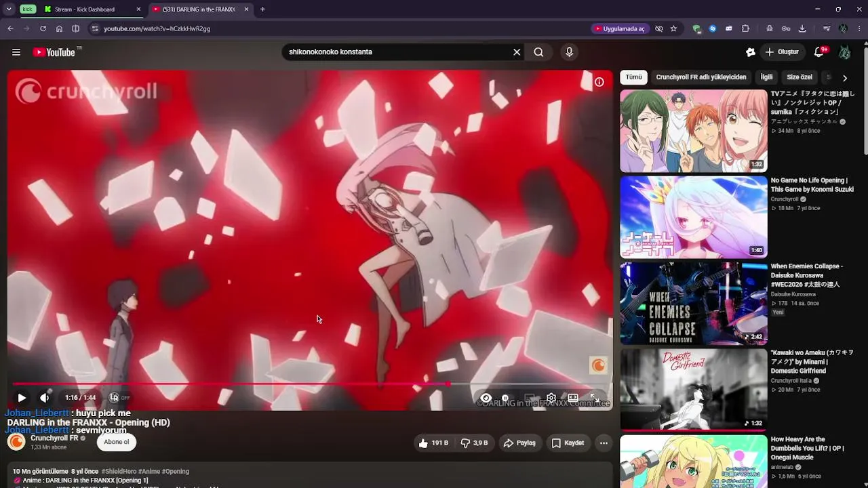Toggle tracking protection eye-slash icon
Screen dimensions: 868x488
pyautogui.click(x=658, y=28)
